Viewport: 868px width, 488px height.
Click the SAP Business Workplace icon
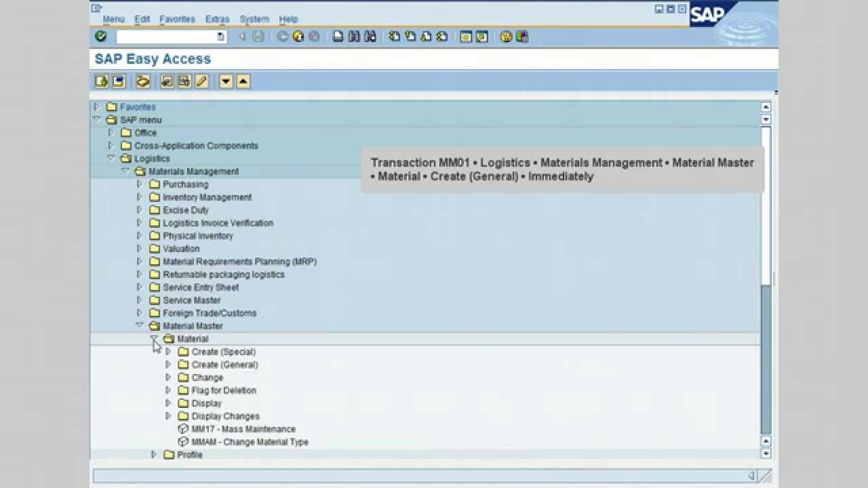143,81
